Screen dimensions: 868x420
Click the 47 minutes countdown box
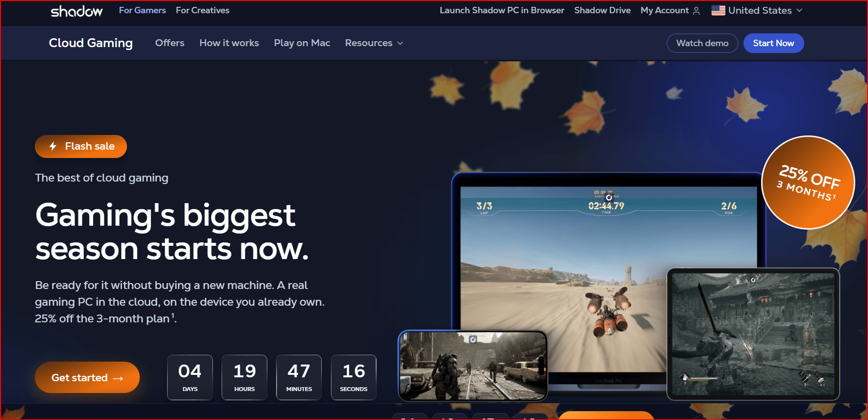click(299, 377)
